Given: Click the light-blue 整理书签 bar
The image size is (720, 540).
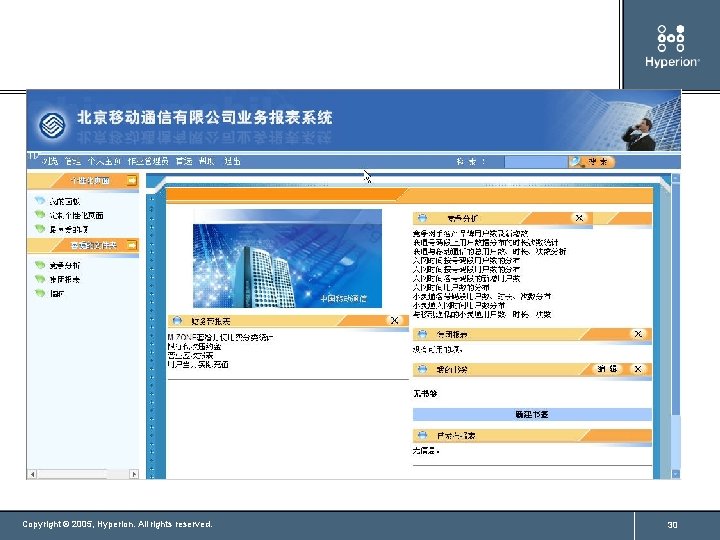Looking at the screenshot, I should click(532, 414).
